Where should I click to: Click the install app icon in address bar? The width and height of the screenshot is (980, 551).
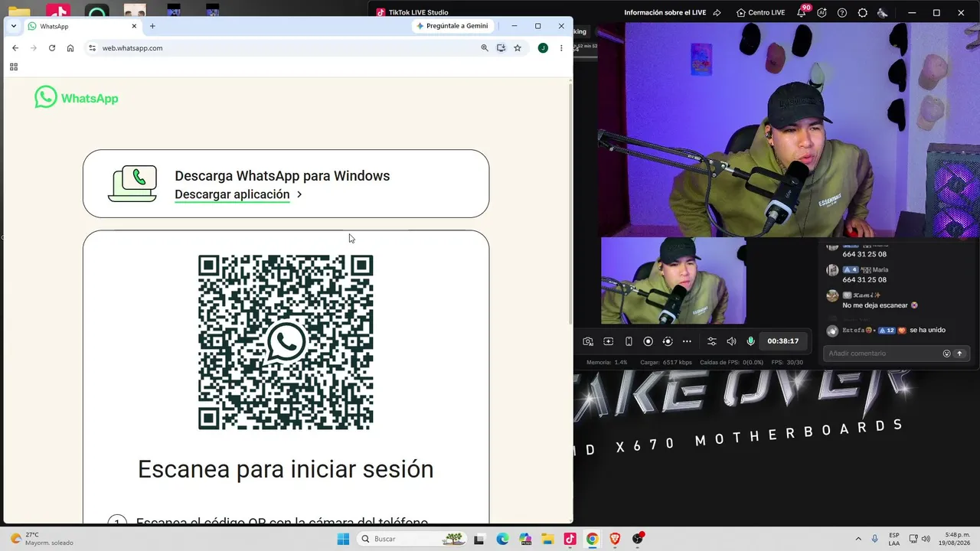(501, 47)
